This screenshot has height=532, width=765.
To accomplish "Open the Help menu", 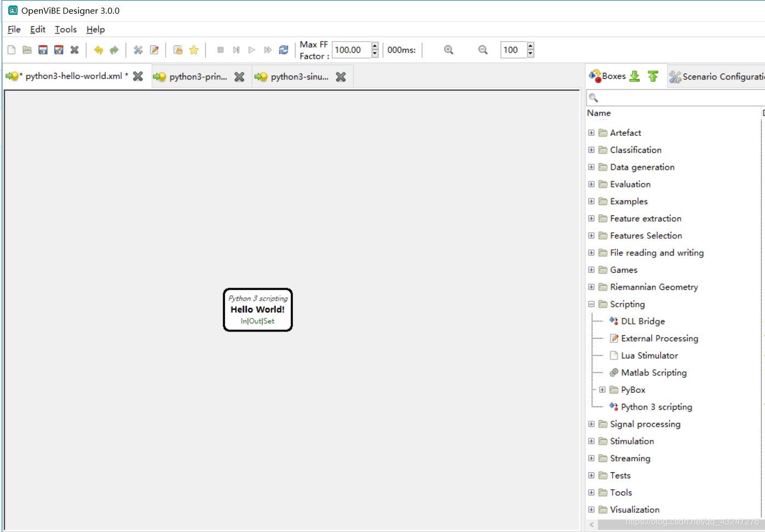I will tap(95, 30).
